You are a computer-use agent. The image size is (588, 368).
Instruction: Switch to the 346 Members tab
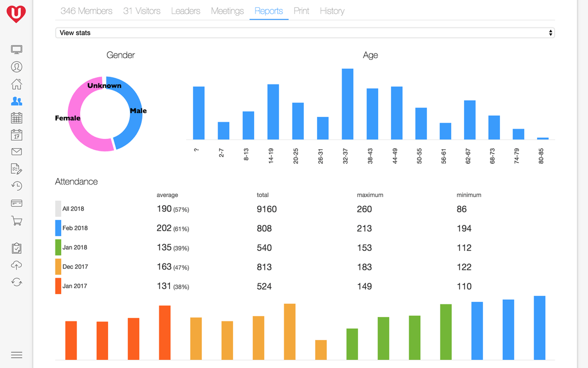[86, 11]
